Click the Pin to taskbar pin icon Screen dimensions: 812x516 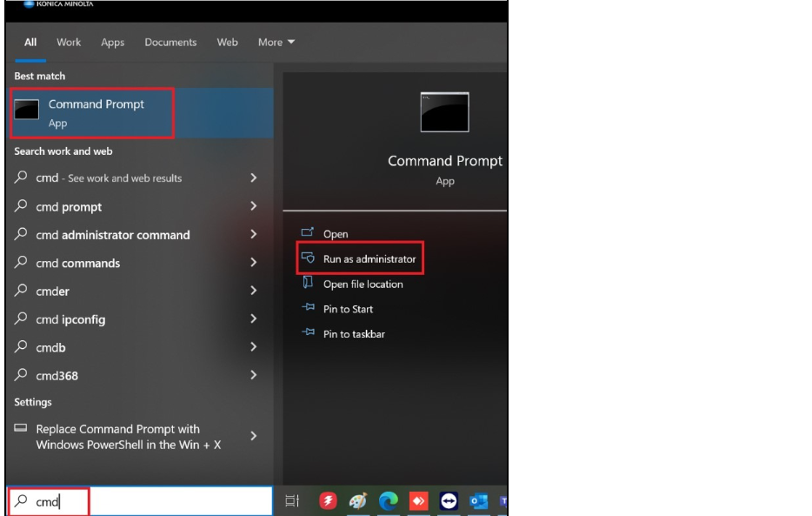tap(308, 332)
